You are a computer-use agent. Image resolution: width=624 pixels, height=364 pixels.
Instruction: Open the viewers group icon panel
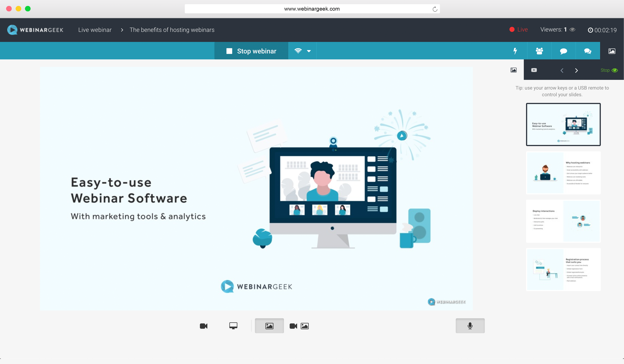click(539, 51)
